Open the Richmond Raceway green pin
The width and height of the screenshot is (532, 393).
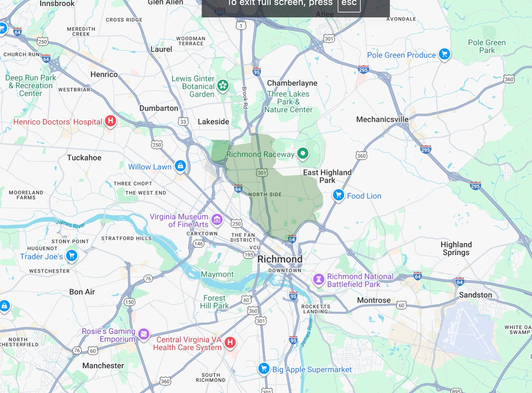[303, 154]
